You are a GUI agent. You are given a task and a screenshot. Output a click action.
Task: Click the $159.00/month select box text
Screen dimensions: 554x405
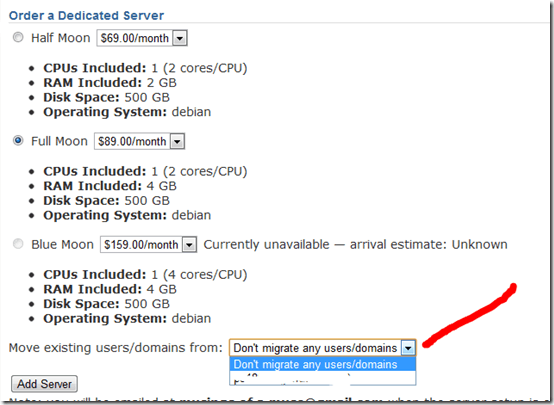(141, 245)
